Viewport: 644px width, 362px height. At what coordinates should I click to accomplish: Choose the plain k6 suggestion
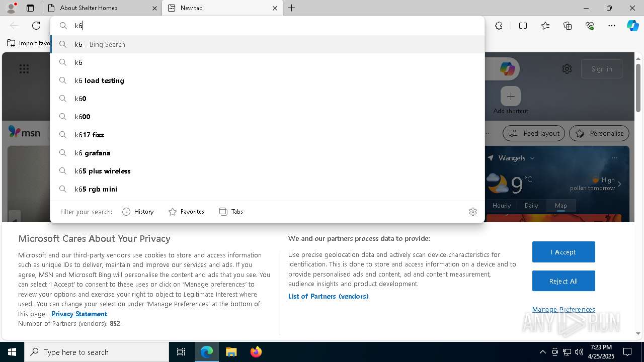(x=268, y=62)
